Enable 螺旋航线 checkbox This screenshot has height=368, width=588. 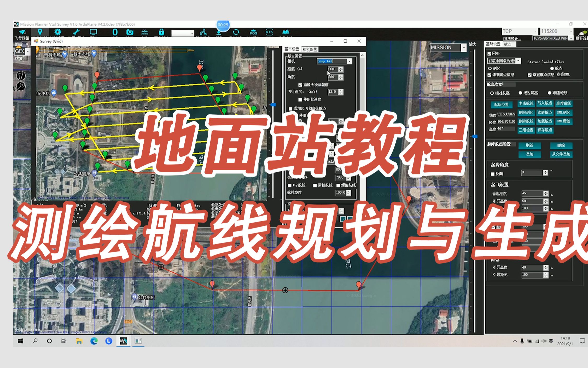tap(338, 185)
